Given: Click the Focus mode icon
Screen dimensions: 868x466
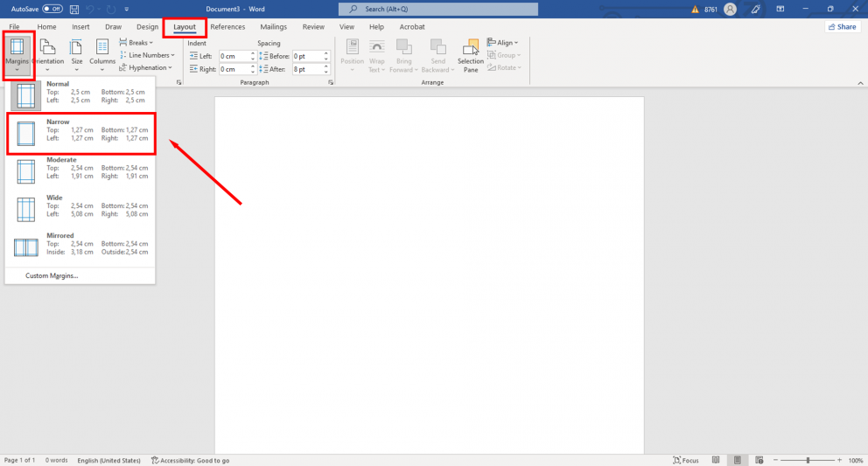Looking at the screenshot, I should (685, 460).
